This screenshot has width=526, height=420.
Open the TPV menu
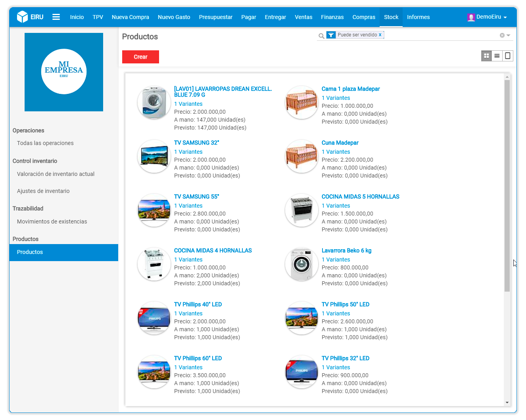tap(98, 17)
